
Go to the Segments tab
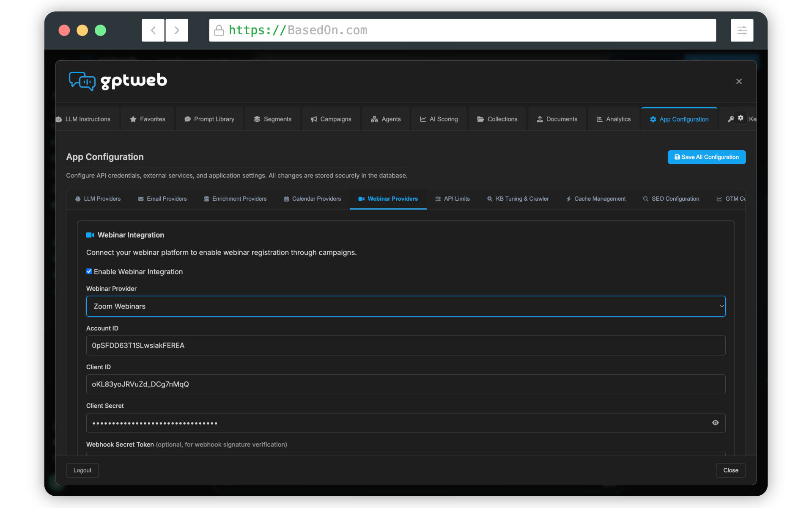273,119
